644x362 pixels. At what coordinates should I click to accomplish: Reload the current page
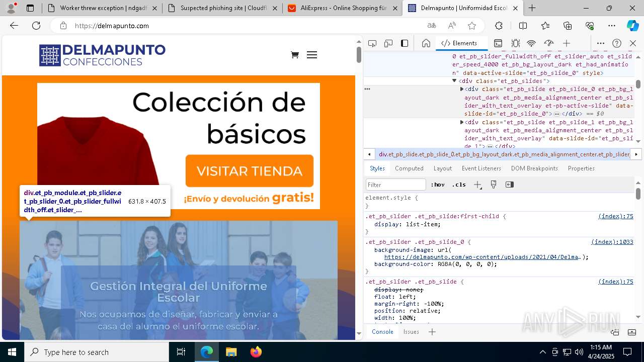coord(36,26)
